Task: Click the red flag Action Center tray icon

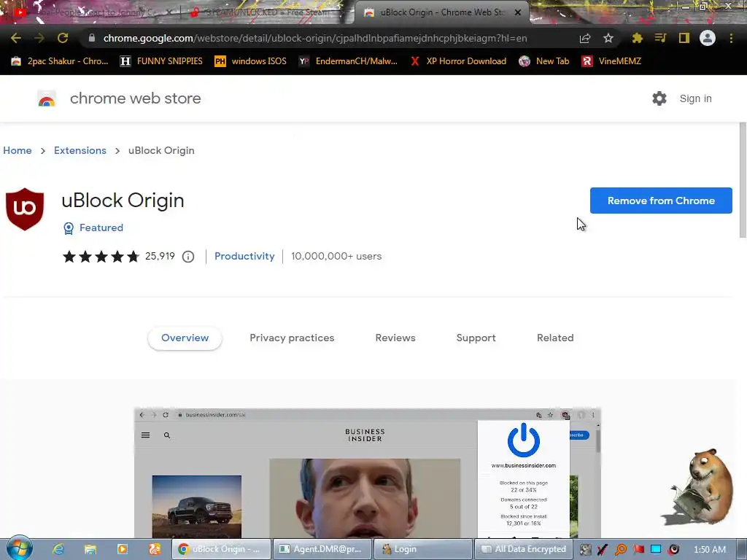Action: point(638,550)
